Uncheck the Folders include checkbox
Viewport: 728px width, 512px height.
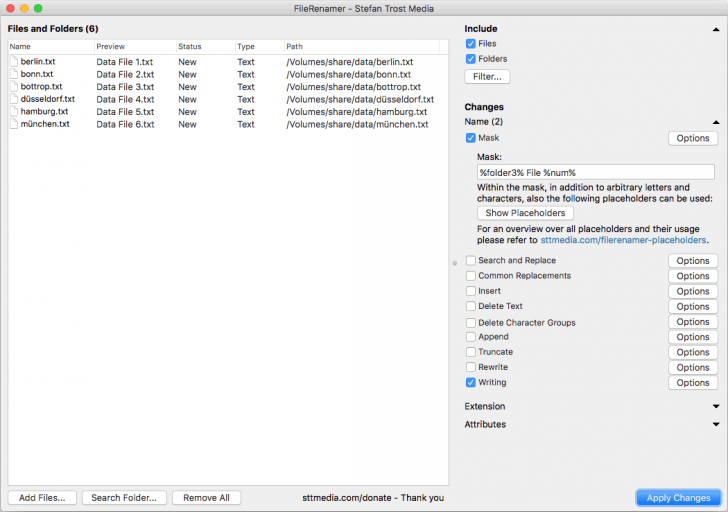coord(470,59)
